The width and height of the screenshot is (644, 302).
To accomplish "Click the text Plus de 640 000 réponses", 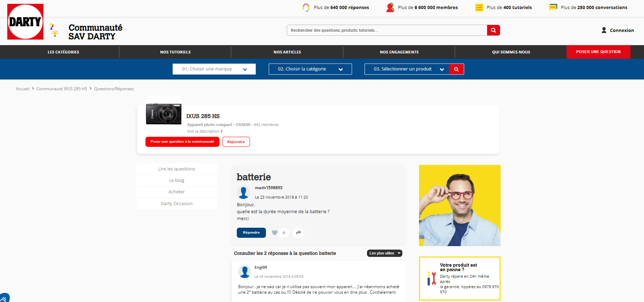I will [x=341, y=7].
